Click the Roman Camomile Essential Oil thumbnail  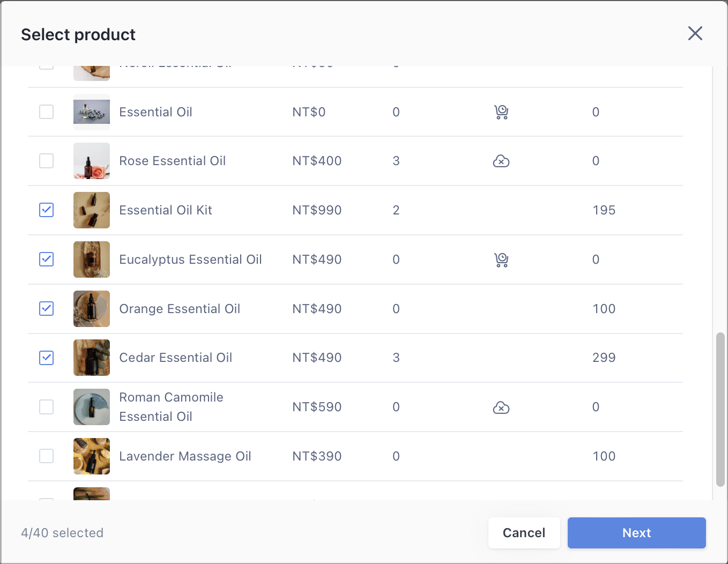pyautogui.click(x=92, y=407)
